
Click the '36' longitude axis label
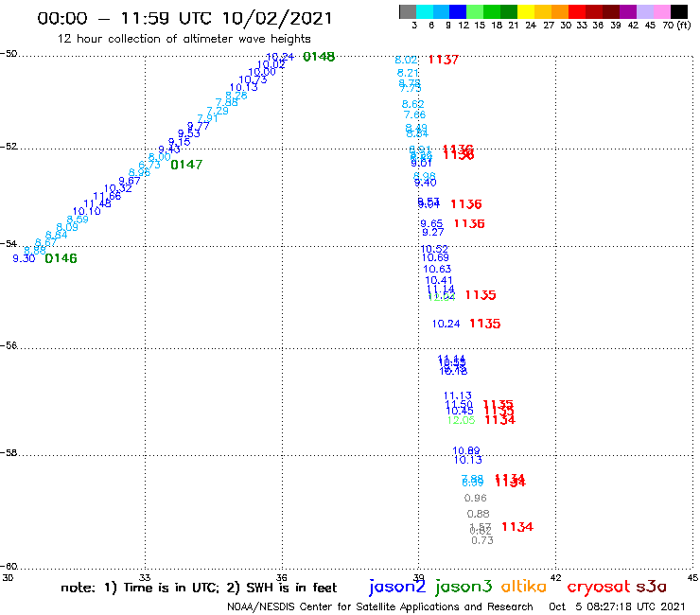(282, 578)
